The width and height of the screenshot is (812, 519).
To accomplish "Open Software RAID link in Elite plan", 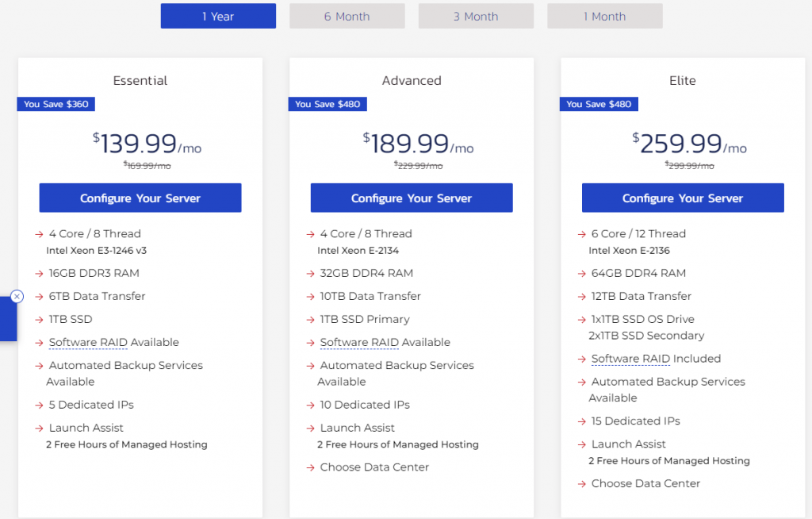I will (x=630, y=359).
